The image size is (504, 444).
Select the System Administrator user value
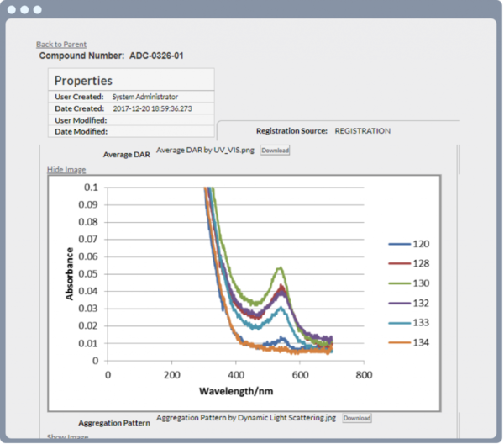coord(144,97)
